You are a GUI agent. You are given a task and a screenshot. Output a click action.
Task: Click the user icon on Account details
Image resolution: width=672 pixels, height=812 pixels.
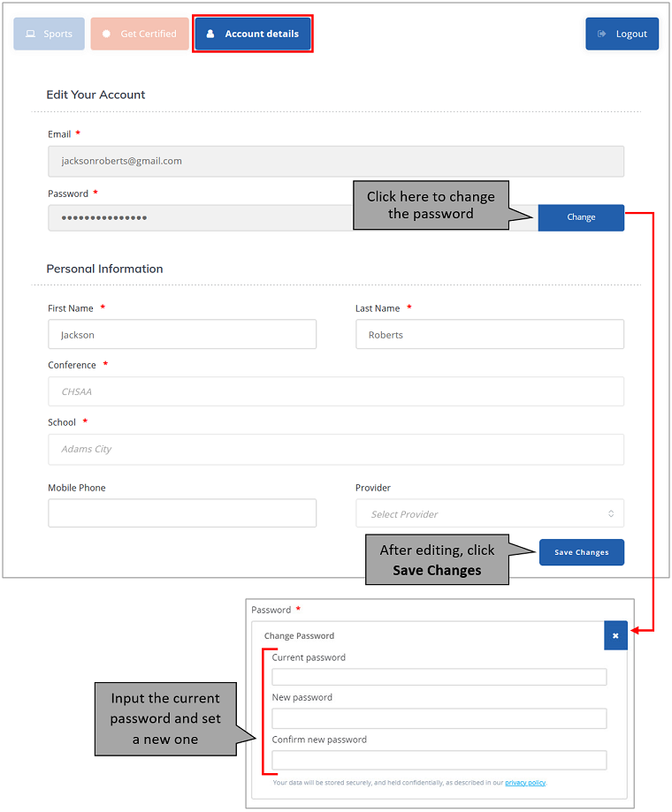(210, 34)
